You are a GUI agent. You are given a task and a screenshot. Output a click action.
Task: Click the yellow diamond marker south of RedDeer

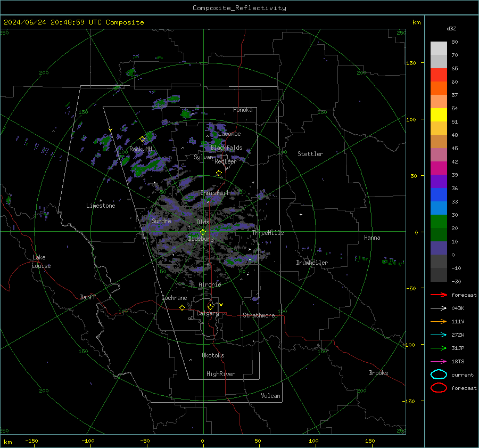219,173
